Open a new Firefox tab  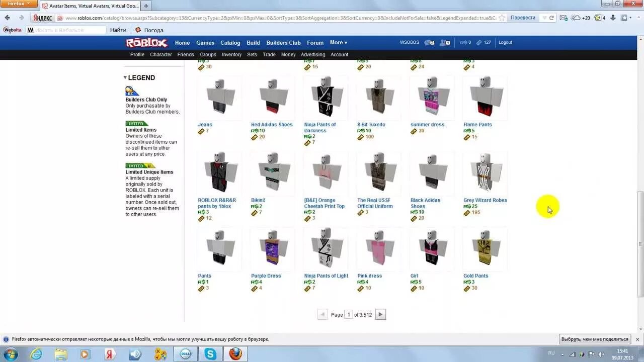click(146, 6)
